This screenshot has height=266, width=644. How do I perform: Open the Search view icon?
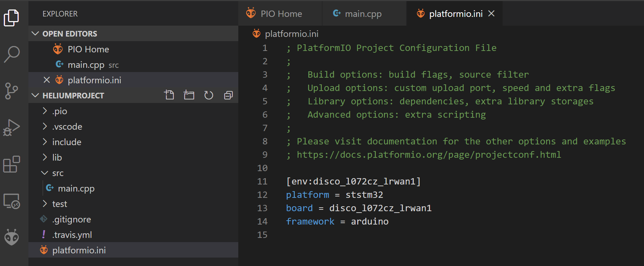point(11,54)
